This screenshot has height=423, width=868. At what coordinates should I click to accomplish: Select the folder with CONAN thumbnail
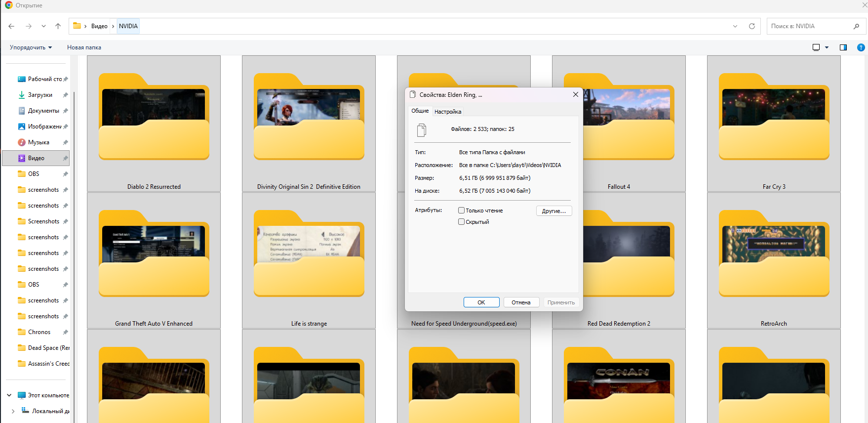(x=619, y=376)
